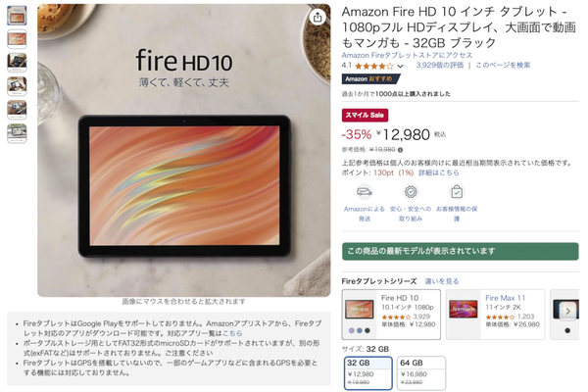The height and width of the screenshot is (392, 588).
Task: Click the share icon on product image
Action: pyautogui.click(x=318, y=17)
